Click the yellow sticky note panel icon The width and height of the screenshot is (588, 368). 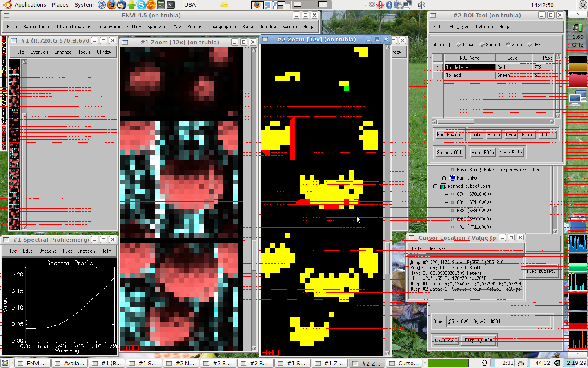(224, 5)
